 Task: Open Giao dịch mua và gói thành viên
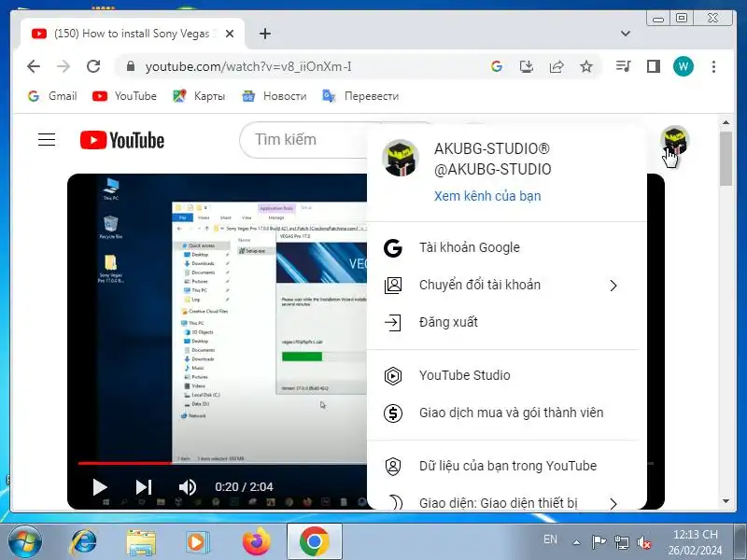(x=507, y=413)
